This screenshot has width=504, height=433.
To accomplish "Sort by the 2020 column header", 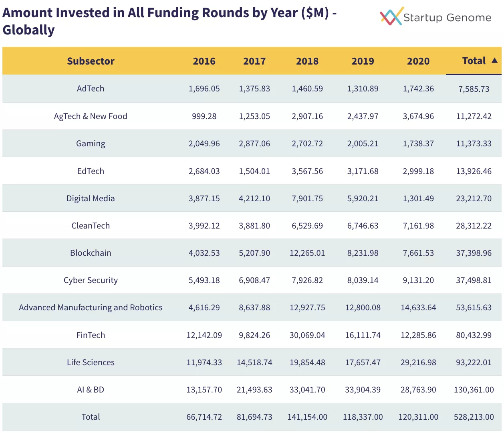I will tap(418, 61).
